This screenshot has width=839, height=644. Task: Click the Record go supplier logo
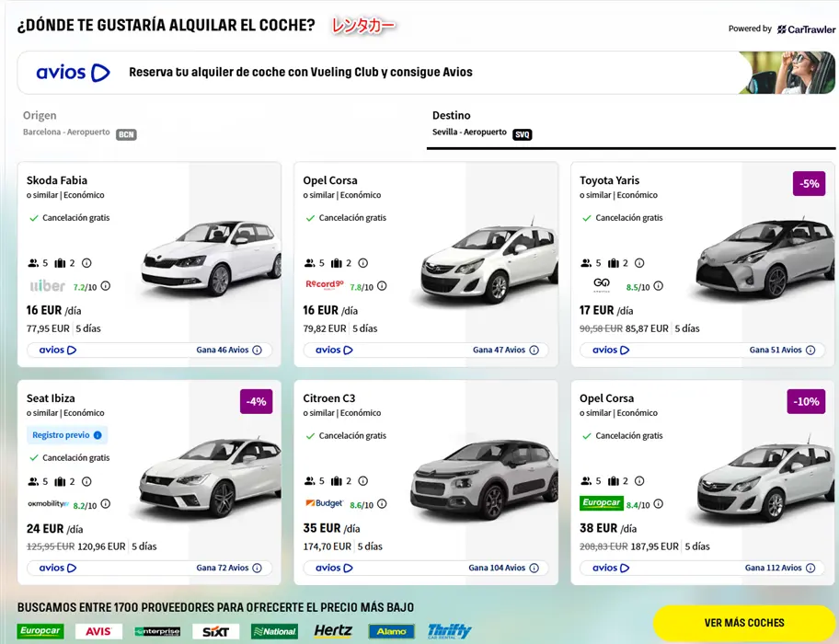point(325,284)
